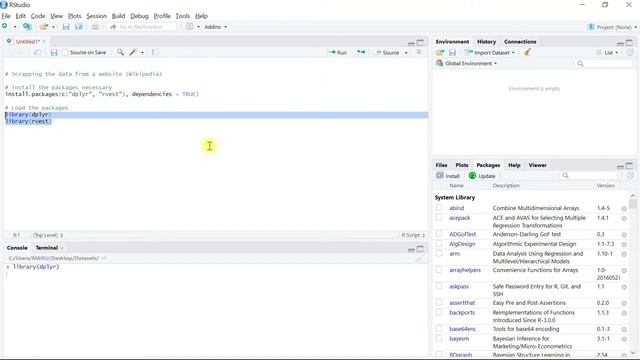The image size is (640, 360).
Task: Open the List view dropdown in Environment
Action: click(607, 52)
